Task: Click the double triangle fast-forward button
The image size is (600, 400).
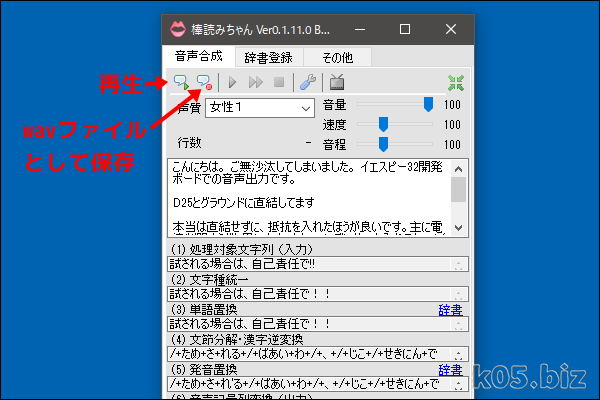Action: coord(256,82)
